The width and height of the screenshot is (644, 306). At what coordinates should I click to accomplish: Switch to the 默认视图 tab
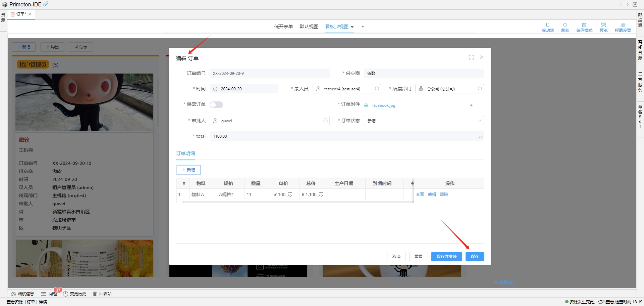pyautogui.click(x=309, y=27)
